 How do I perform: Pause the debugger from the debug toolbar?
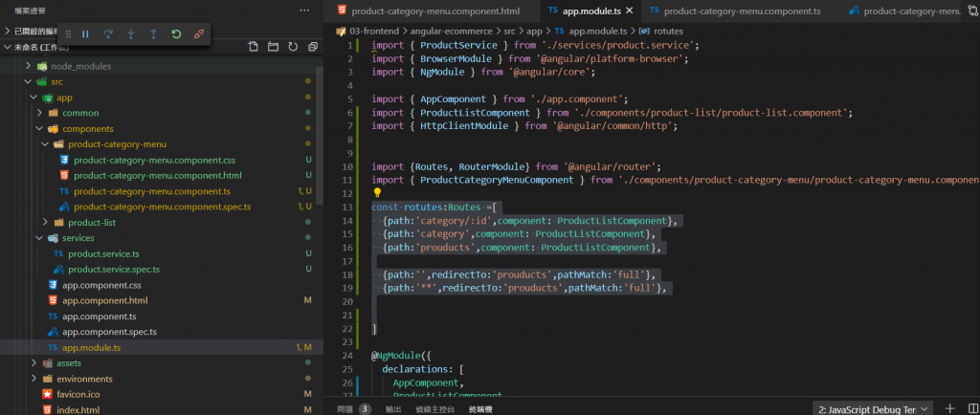point(85,33)
